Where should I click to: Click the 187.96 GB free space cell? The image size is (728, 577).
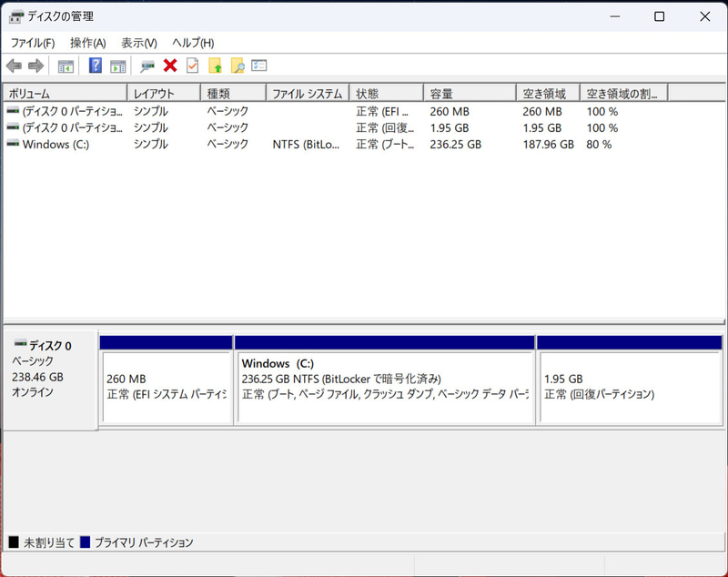pos(549,145)
